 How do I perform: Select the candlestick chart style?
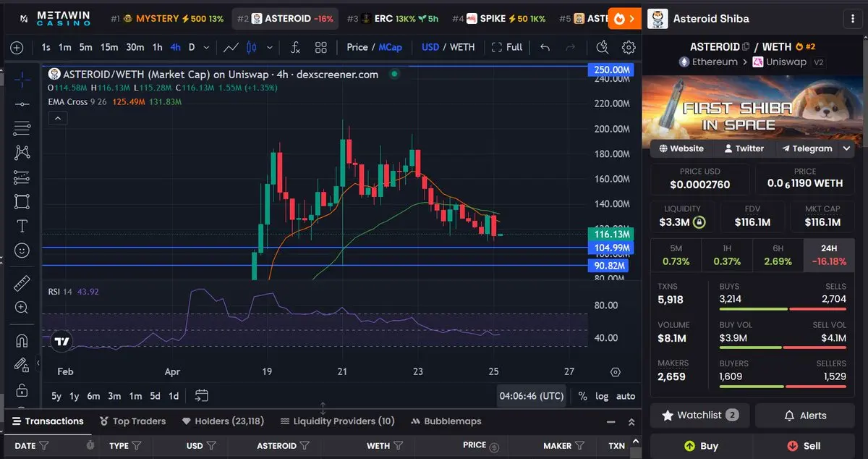252,48
